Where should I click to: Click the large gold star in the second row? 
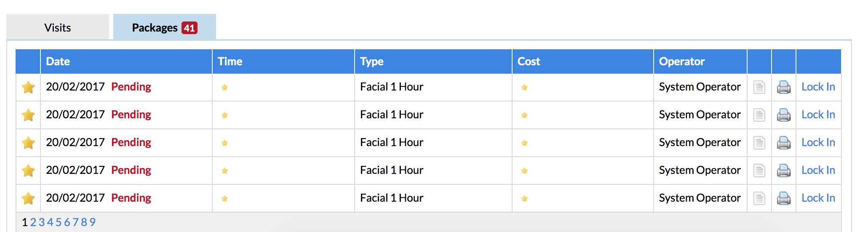click(x=28, y=115)
